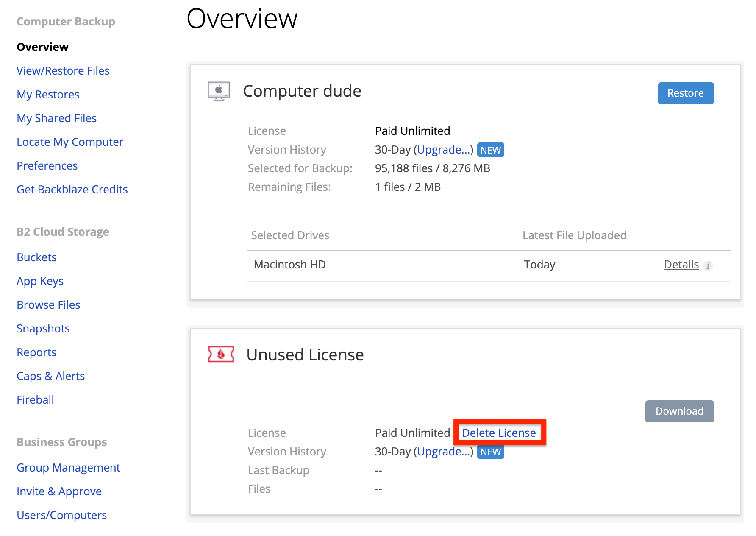View Reports page
Screen dimensions: 756x536
coord(36,352)
